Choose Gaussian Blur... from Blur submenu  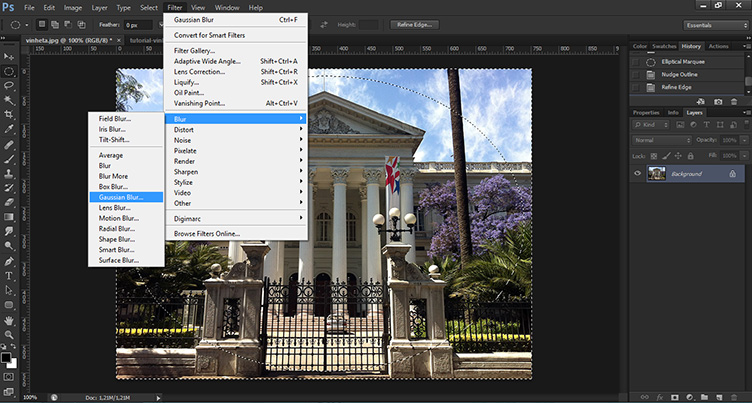click(121, 197)
